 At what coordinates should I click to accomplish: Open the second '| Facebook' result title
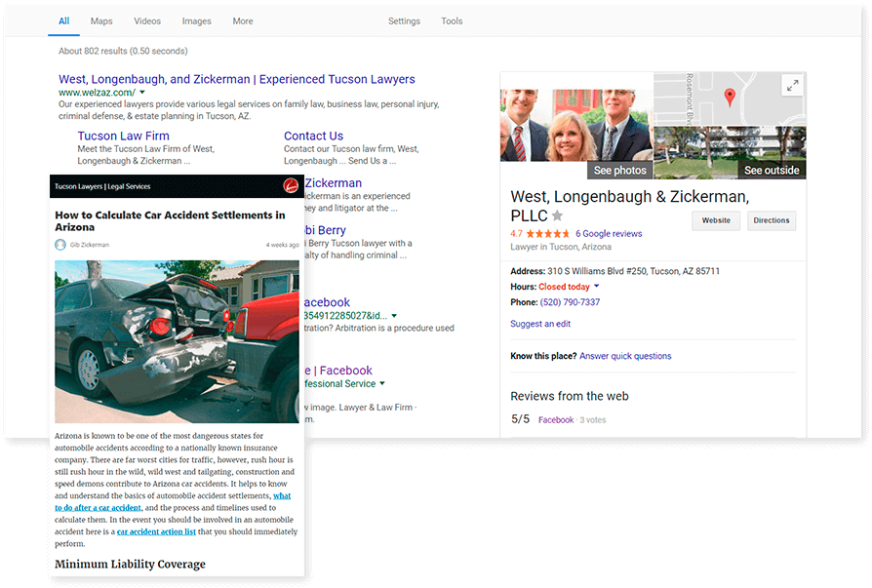[x=338, y=371]
